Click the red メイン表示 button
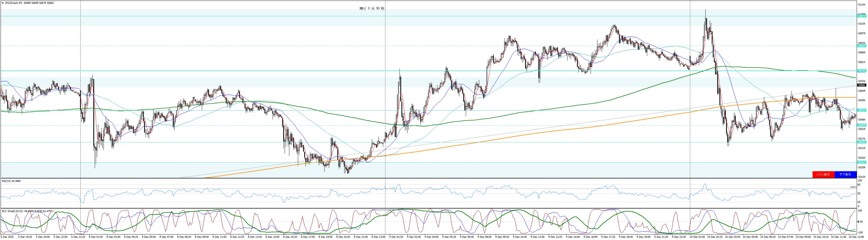Screen dimensions: 868x240 pyautogui.click(x=823, y=174)
